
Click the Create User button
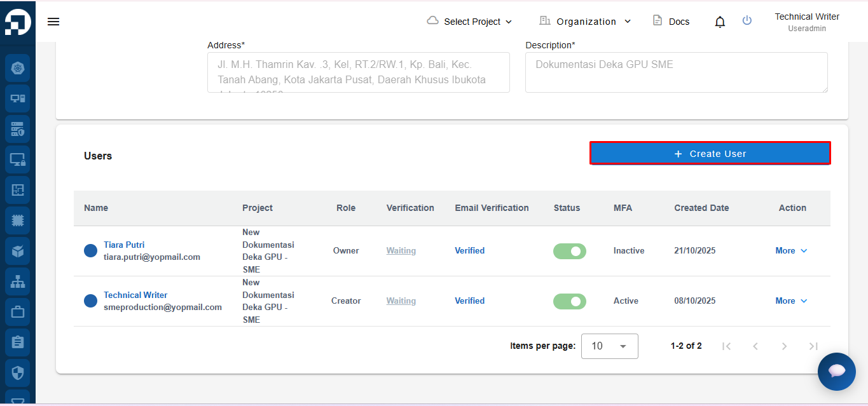point(710,154)
